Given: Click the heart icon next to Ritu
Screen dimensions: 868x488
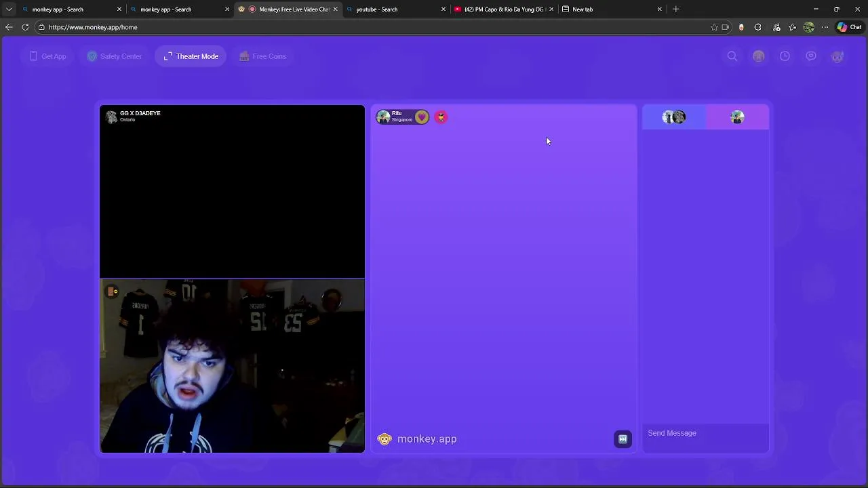Looking at the screenshot, I should [422, 117].
